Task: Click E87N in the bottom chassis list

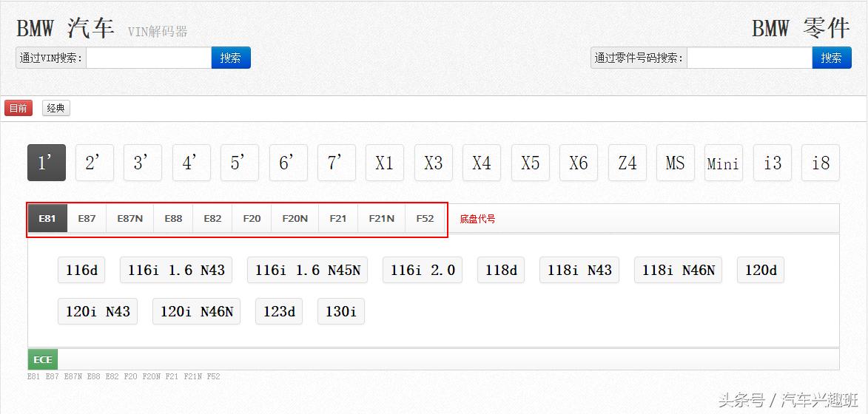Action: point(73,376)
